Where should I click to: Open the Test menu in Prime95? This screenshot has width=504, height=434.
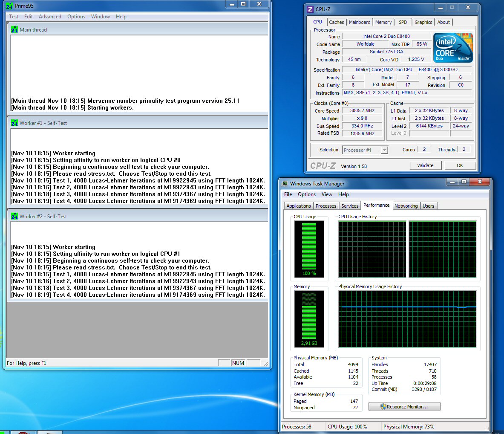(x=14, y=16)
